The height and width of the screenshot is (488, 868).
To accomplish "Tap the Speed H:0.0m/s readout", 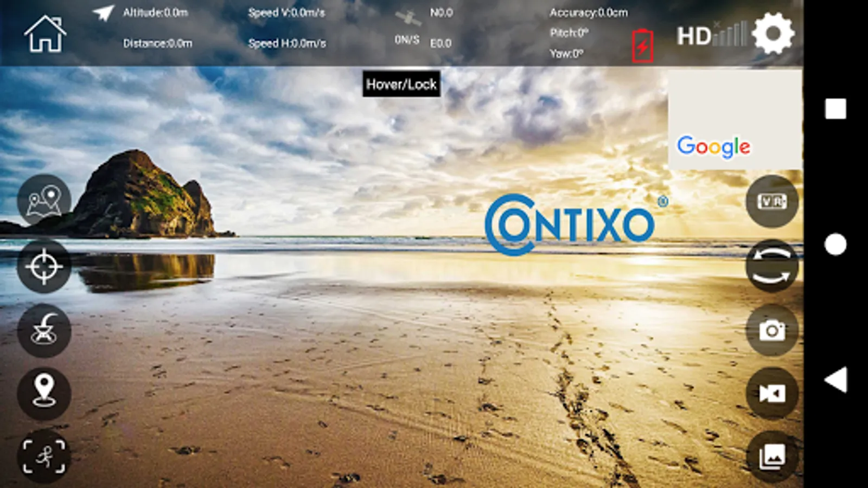I will [287, 43].
